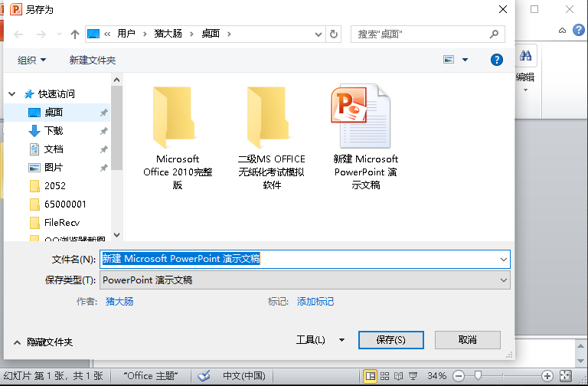Screen dimensions: 588x386
Task: Select the FileRecv folder in navigation pane
Action: [x=62, y=222]
